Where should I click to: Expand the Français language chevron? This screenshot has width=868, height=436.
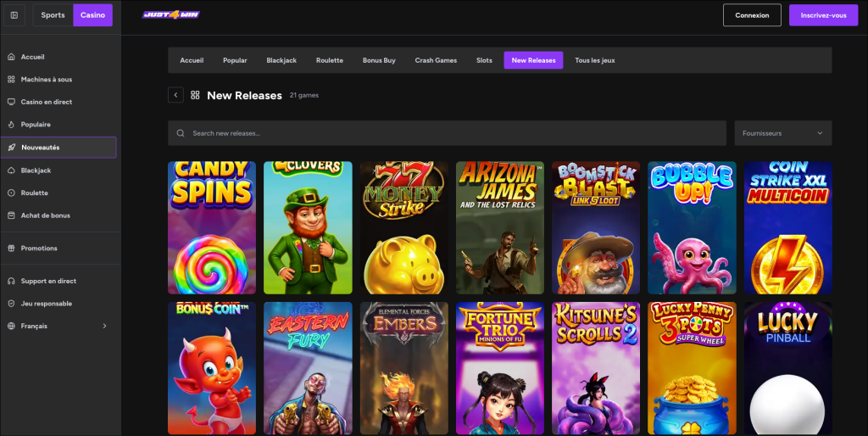pos(104,326)
